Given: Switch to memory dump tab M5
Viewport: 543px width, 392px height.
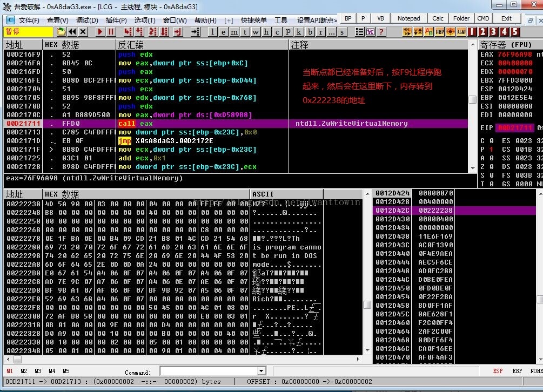Looking at the screenshot, I should (66, 371).
